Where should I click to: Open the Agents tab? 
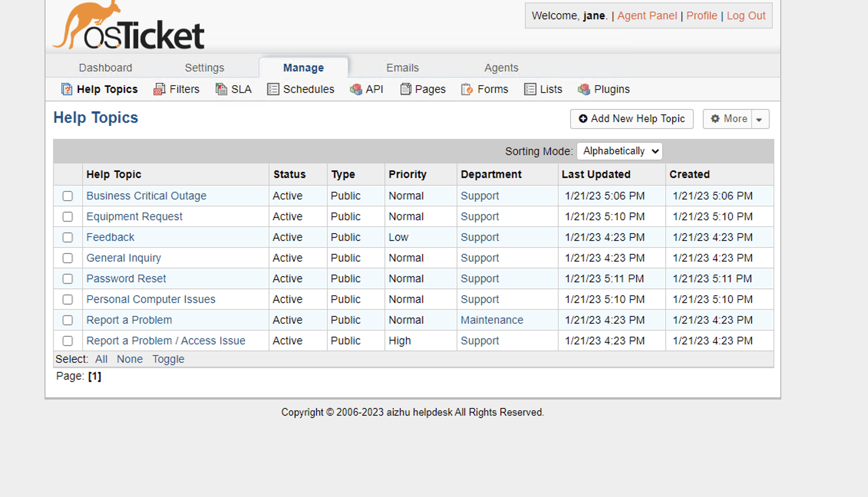click(501, 67)
